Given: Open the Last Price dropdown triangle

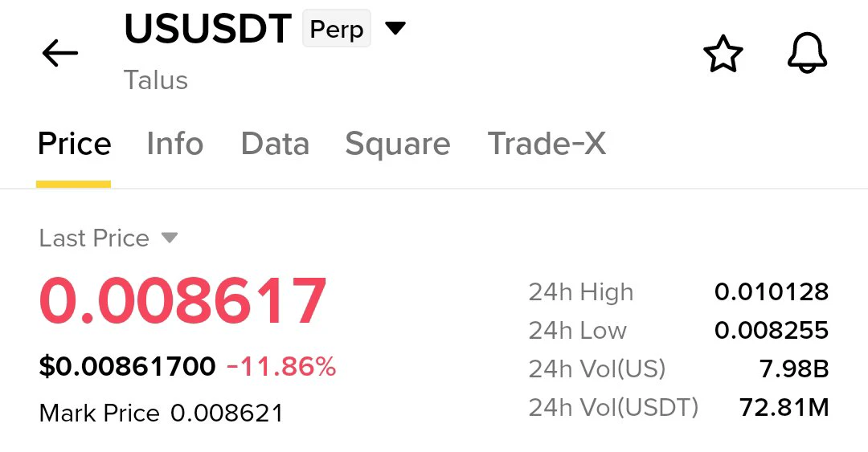Looking at the screenshot, I should [170, 238].
